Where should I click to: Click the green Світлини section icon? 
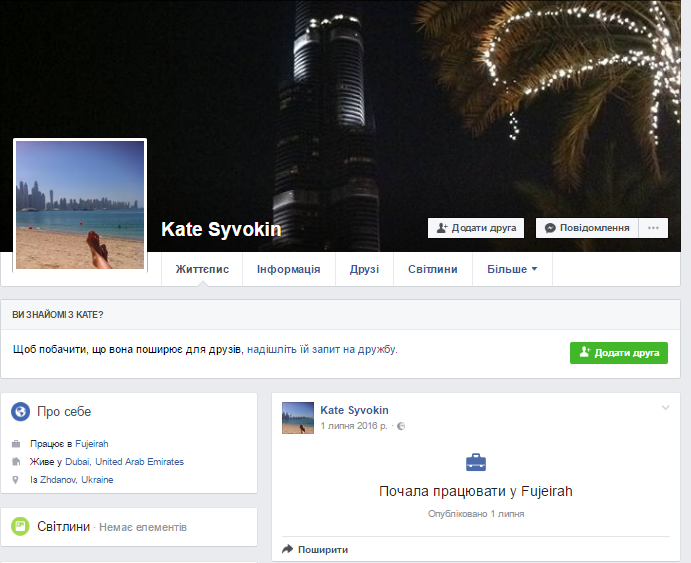coord(20,526)
